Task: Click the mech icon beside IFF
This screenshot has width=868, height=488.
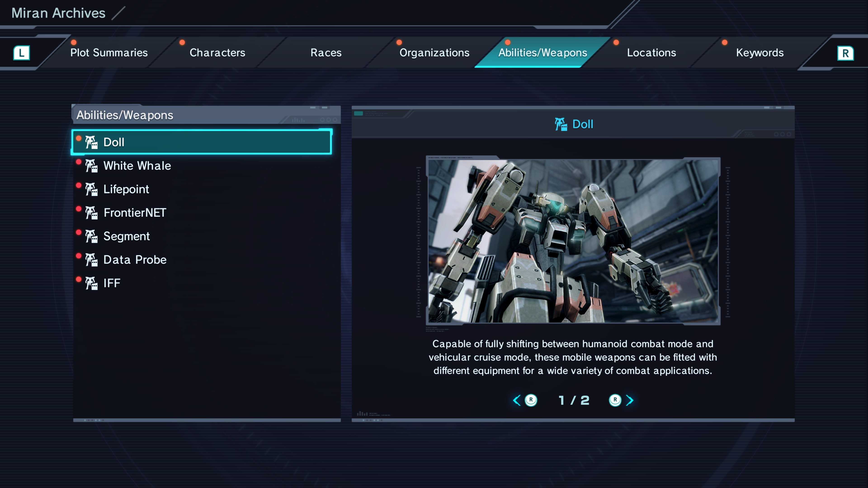Action: point(91,283)
